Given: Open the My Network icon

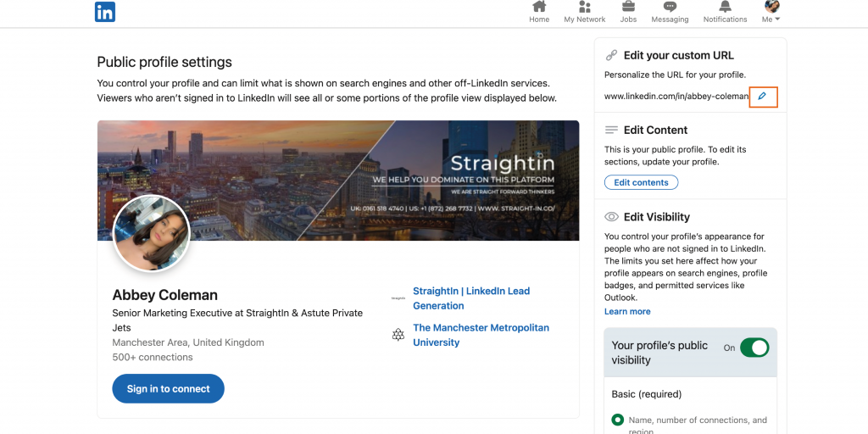Looking at the screenshot, I should point(585,7).
